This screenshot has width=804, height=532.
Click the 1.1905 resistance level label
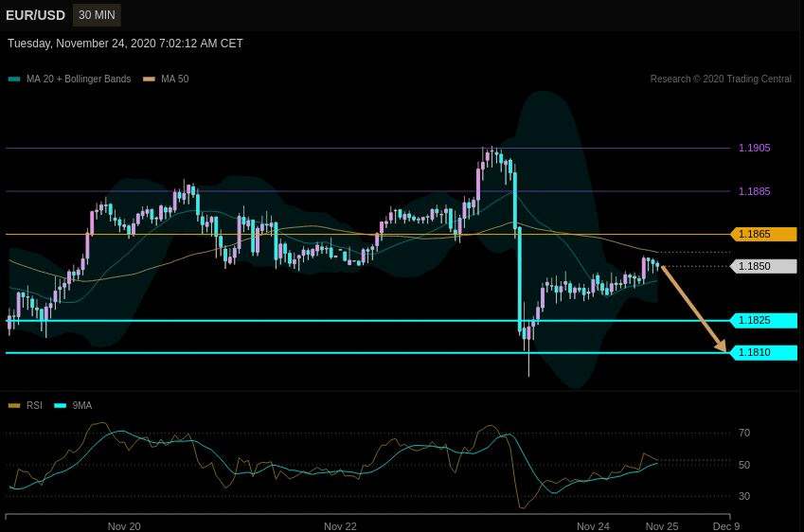(754, 148)
